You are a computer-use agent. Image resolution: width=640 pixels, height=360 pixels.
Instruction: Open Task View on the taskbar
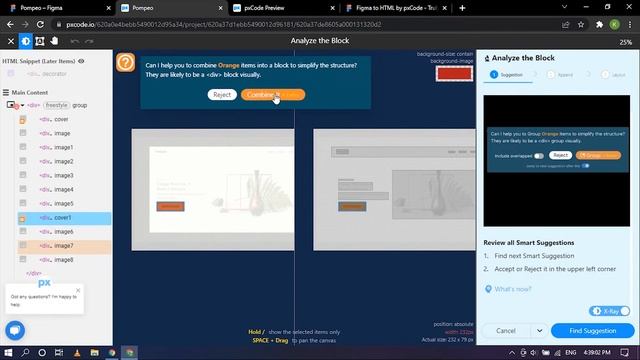point(59,352)
